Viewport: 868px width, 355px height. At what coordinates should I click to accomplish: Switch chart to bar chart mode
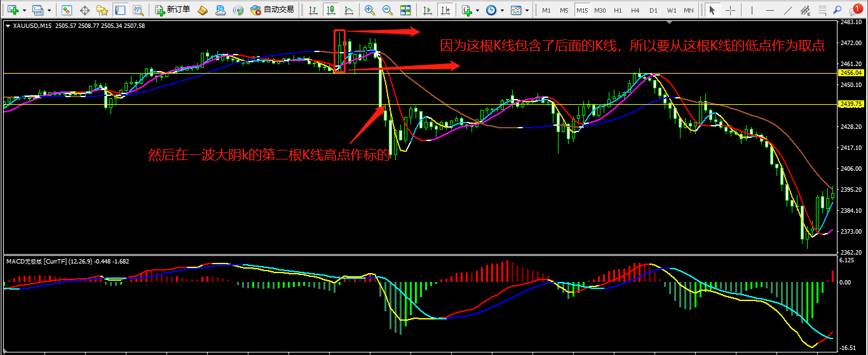[313, 10]
